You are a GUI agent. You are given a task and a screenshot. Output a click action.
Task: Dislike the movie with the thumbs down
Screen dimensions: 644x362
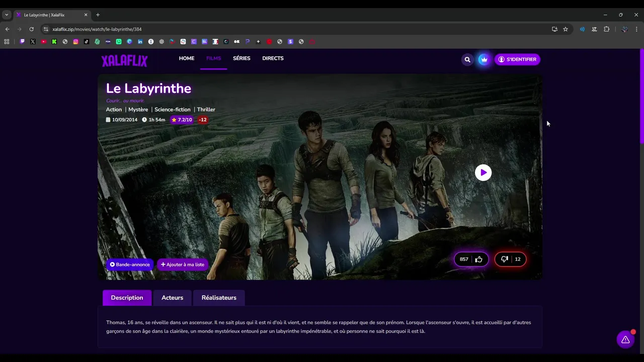(x=511, y=259)
